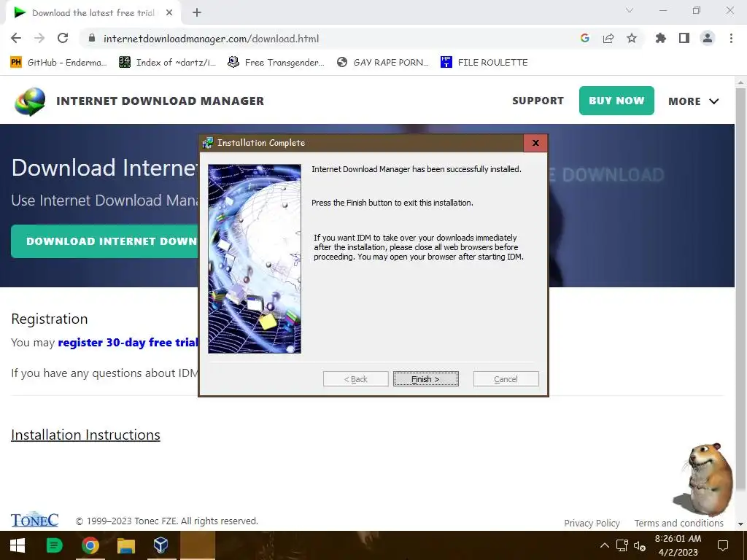
Task: Open the Chrome three-dot menu
Action: tap(731, 38)
